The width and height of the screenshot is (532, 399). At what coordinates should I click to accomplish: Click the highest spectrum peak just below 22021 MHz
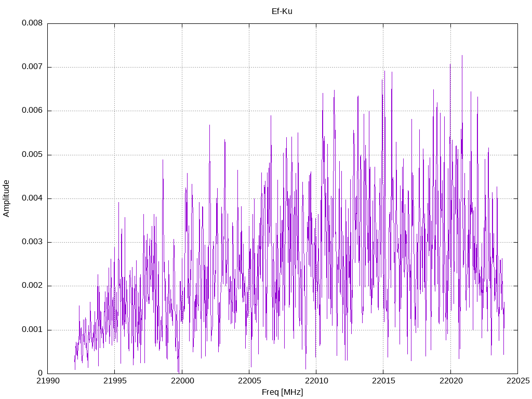pos(462,56)
